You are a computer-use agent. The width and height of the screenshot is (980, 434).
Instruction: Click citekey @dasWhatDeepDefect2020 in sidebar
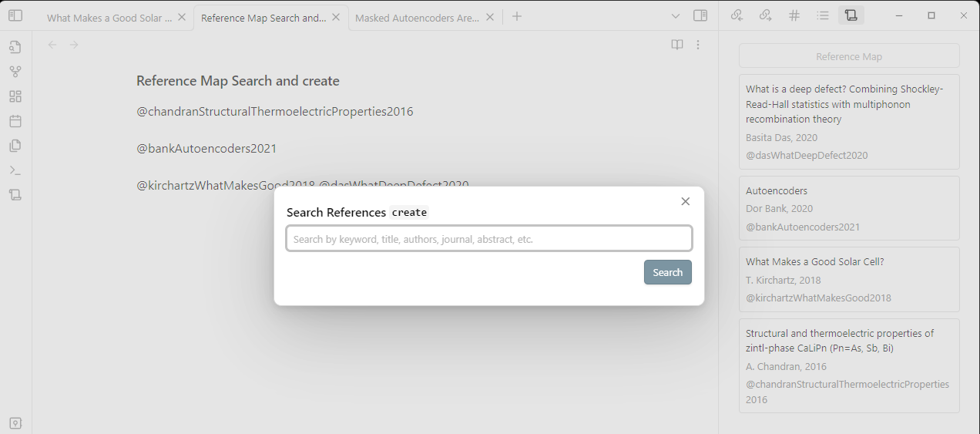click(x=807, y=155)
